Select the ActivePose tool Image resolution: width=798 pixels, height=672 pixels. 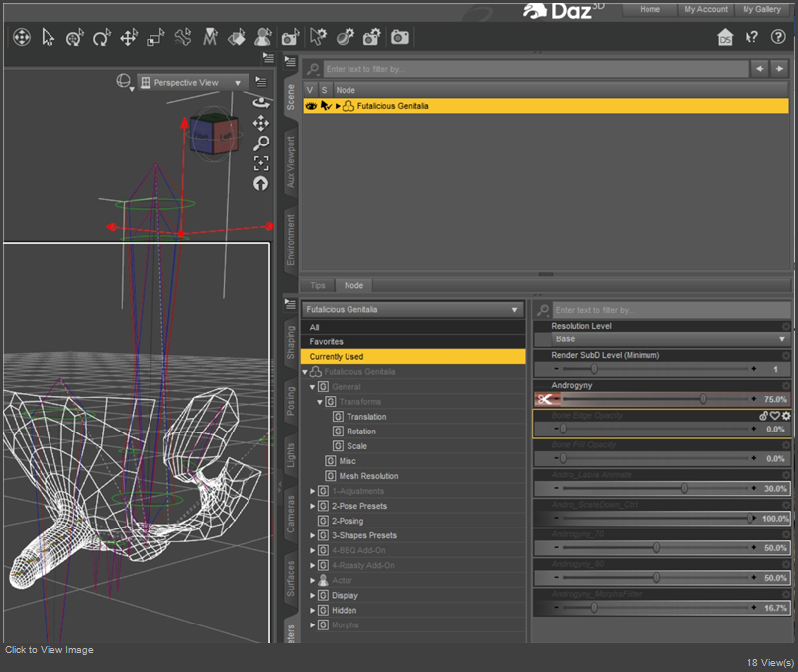coord(183,38)
